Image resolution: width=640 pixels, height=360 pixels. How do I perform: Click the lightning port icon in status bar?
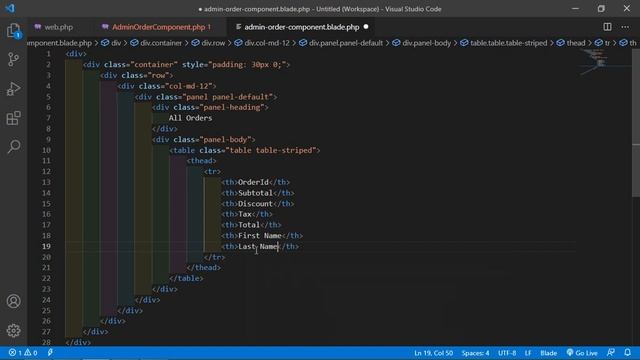pos(50,353)
